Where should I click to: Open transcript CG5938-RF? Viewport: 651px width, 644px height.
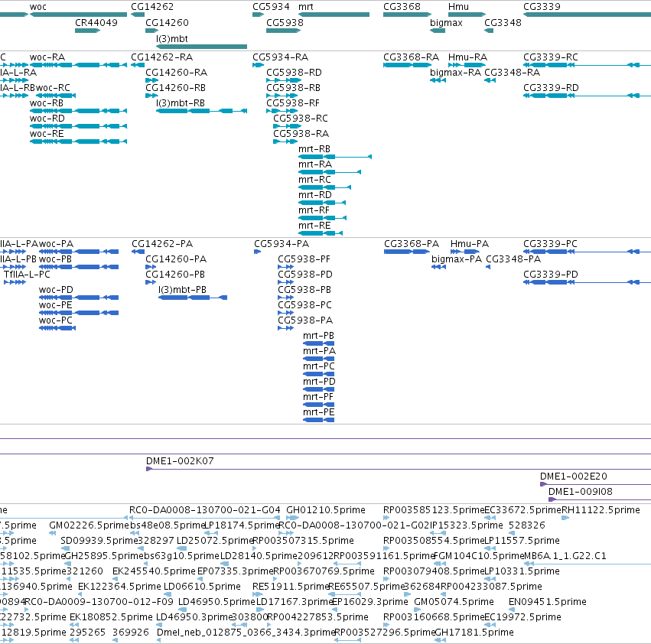[x=293, y=103]
